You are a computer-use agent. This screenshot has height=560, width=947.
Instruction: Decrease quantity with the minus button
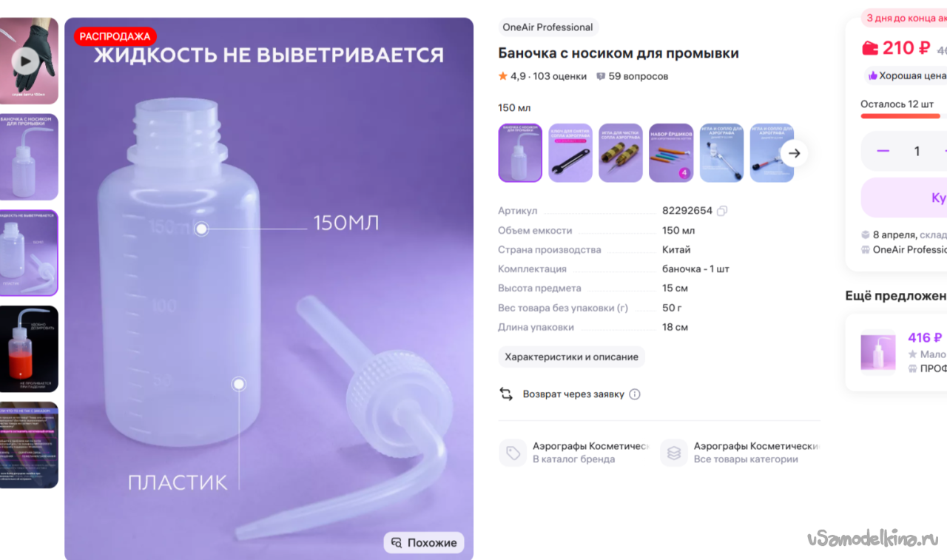[x=883, y=151]
